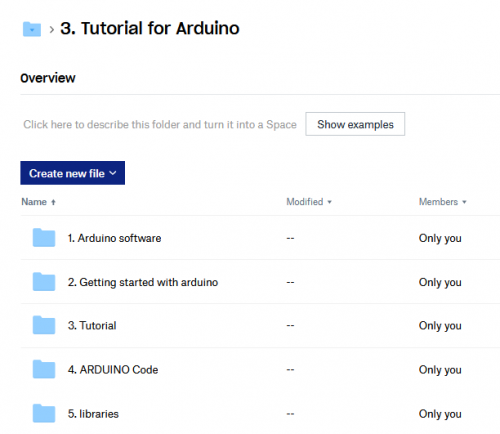500x434 pixels.
Task: Click the Overview section heading
Action: (x=48, y=78)
